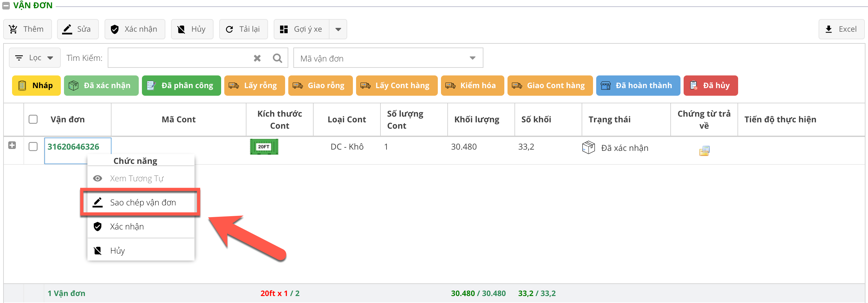This screenshot has height=303, width=868.
Task: Expand row details with plus icon
Action: pos(12,145)
